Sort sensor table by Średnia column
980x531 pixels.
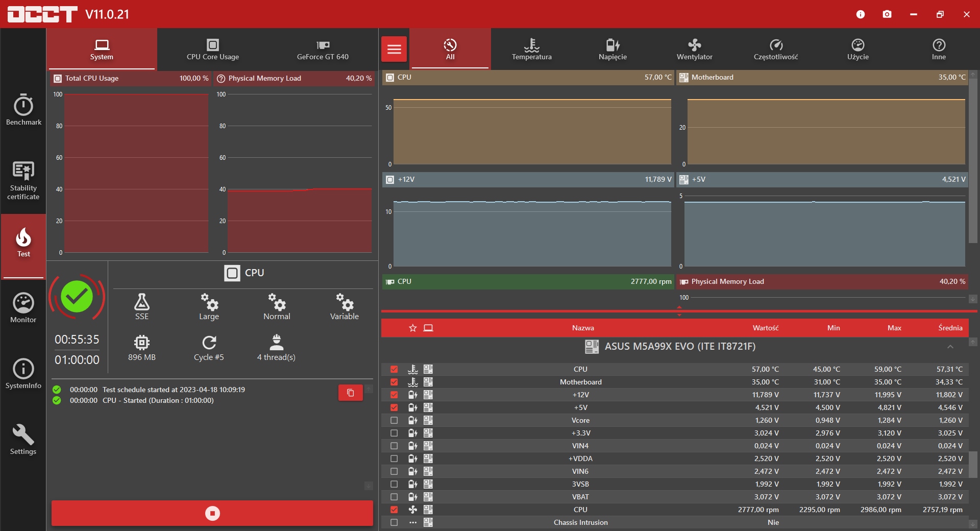click(x=950, y=328)
